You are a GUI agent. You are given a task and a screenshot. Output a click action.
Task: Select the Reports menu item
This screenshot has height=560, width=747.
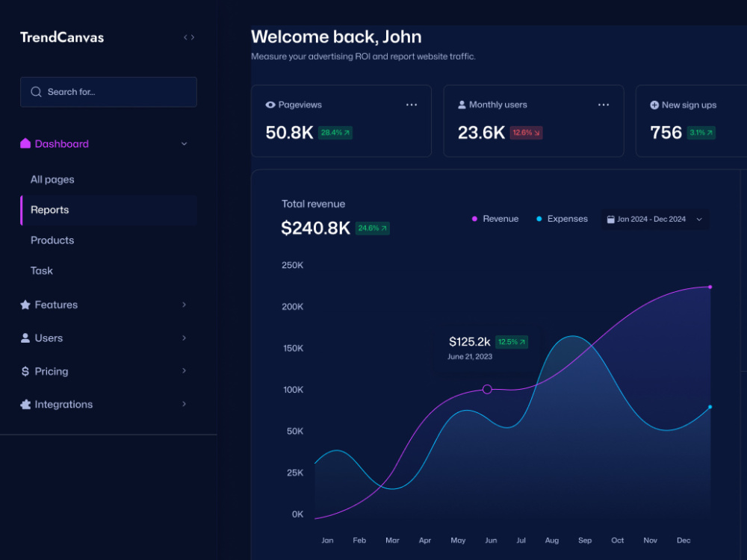(108, 210)
